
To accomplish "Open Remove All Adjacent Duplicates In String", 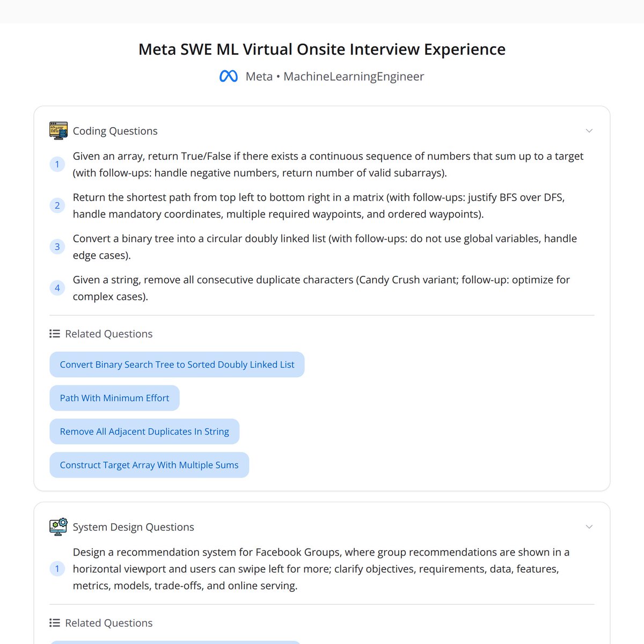I will click(144, 431).
